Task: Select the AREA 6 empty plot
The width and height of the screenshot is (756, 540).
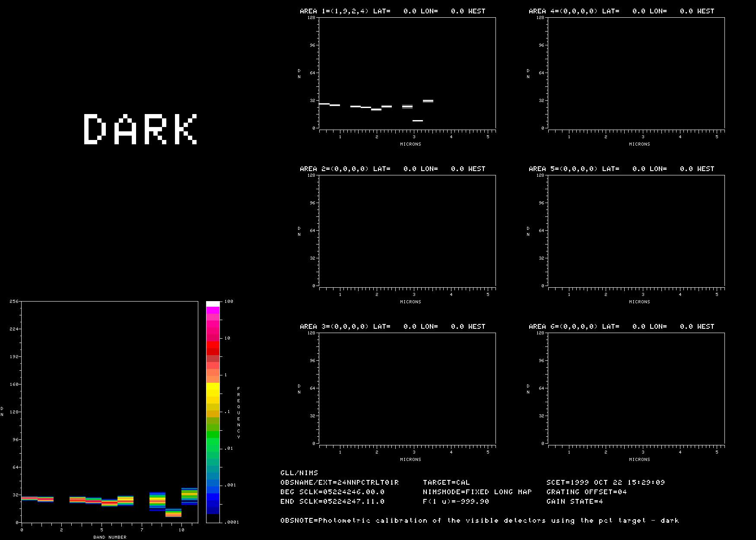Action: (x=636, y=388)
